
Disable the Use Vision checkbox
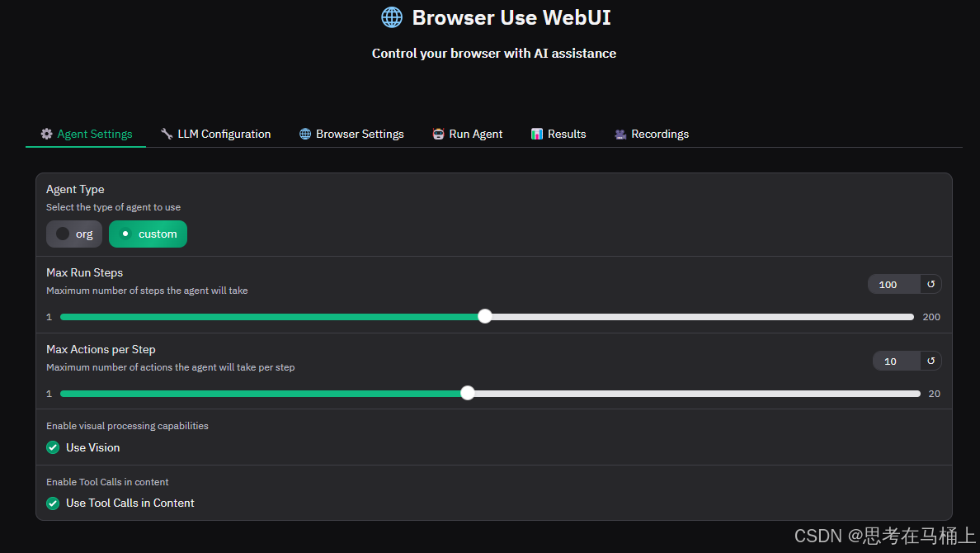[x=53, y=447]
